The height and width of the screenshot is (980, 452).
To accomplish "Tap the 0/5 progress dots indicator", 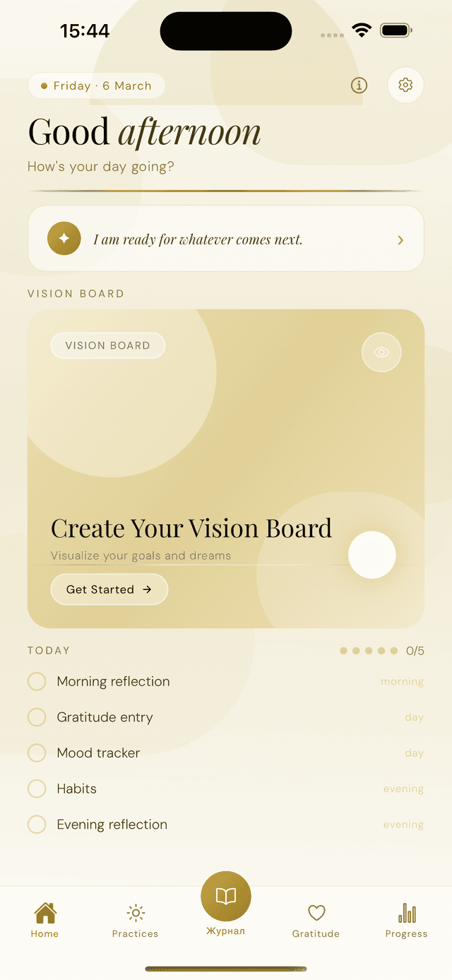I will point(381,650).
